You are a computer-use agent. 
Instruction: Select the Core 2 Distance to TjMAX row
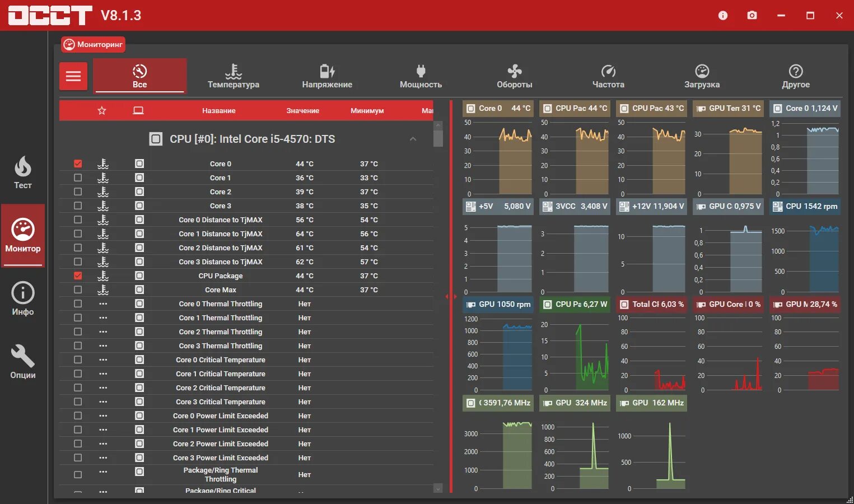[246, 248]
